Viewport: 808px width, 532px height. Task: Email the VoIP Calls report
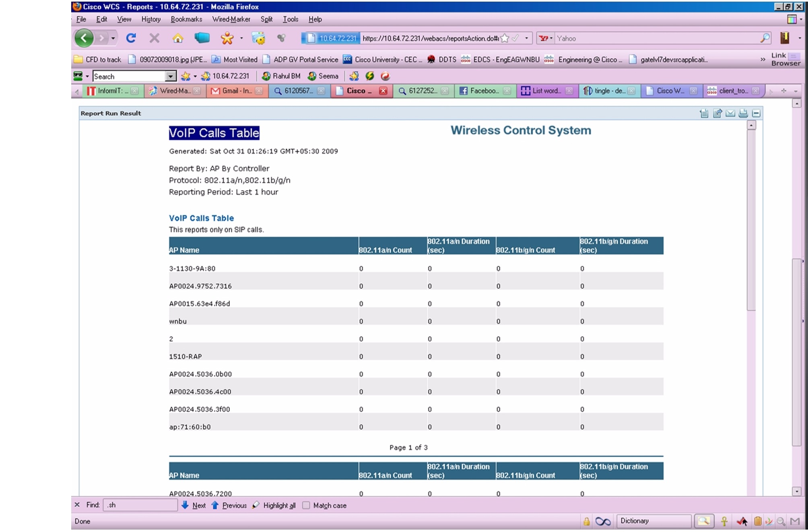(730, 113)
